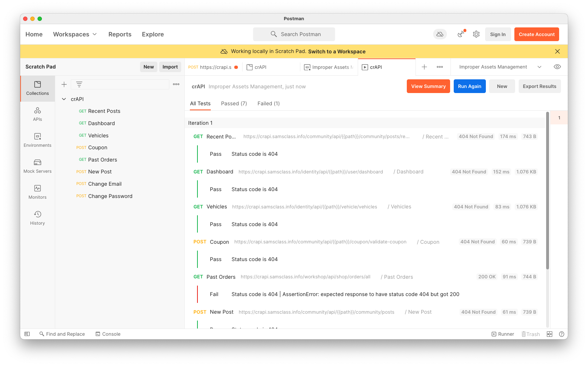This screenshot has height=366, width=588.
Task: Open the Monitors sidebar panel
Action: tap(38, 192)
